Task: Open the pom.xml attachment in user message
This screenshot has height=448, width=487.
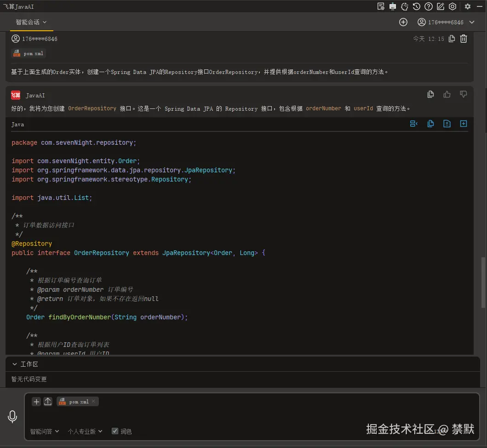Action: (29, 53)
